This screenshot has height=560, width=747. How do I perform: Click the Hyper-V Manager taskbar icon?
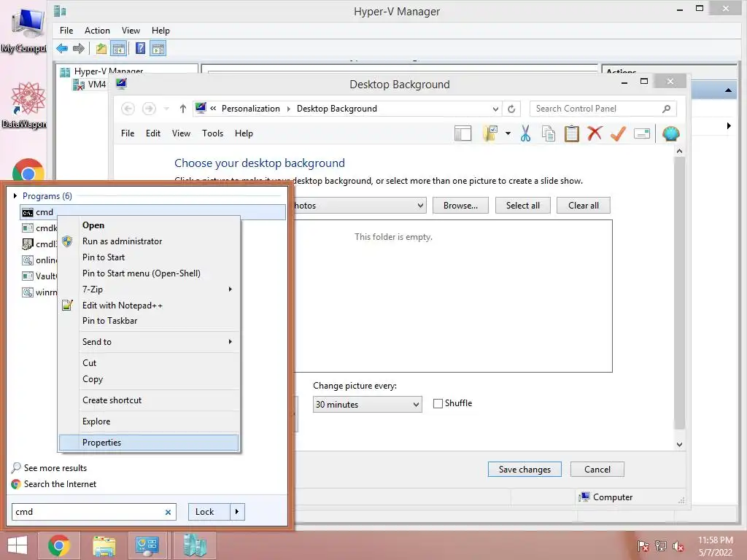(194, 545)
